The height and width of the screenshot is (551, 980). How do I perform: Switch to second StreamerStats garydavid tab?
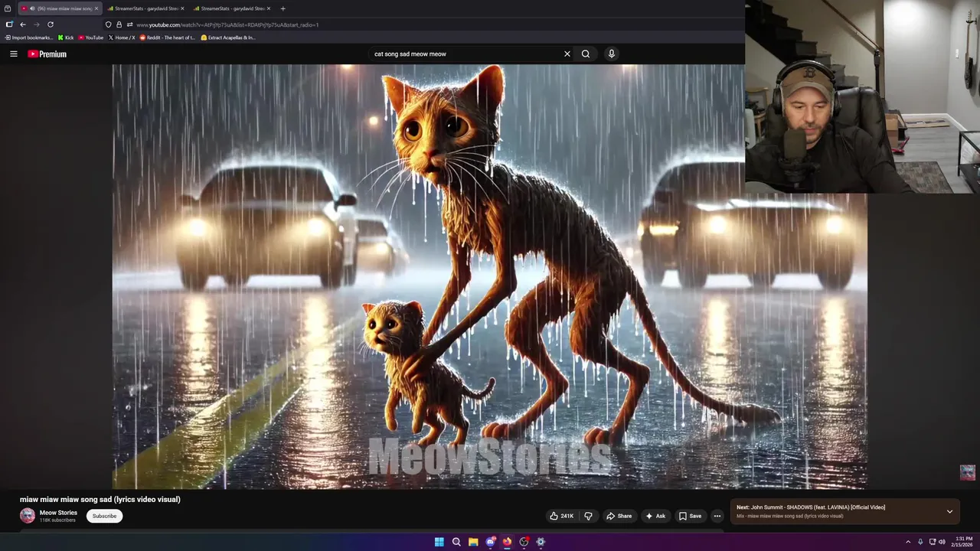231,8
